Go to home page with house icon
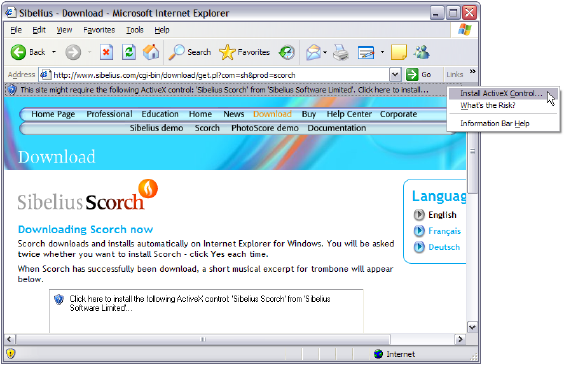Viewport: 564px width, 365px height. 151,53
